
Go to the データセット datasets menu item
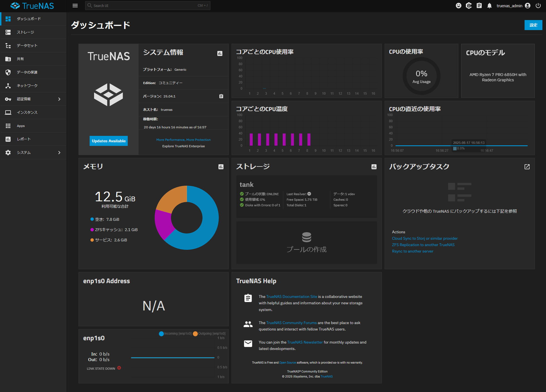pyautogui.click(x=33, y=46)
